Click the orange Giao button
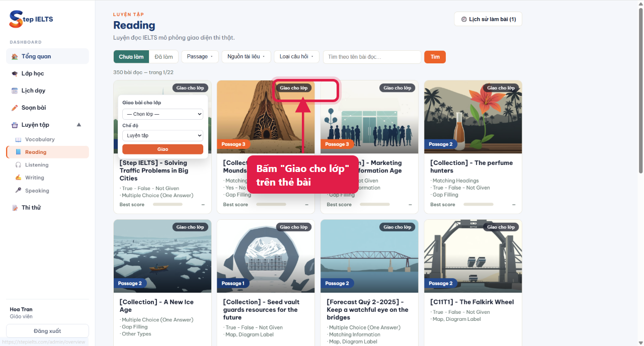The height and width of the screenshot is (346, 644). tap(163, 149)
